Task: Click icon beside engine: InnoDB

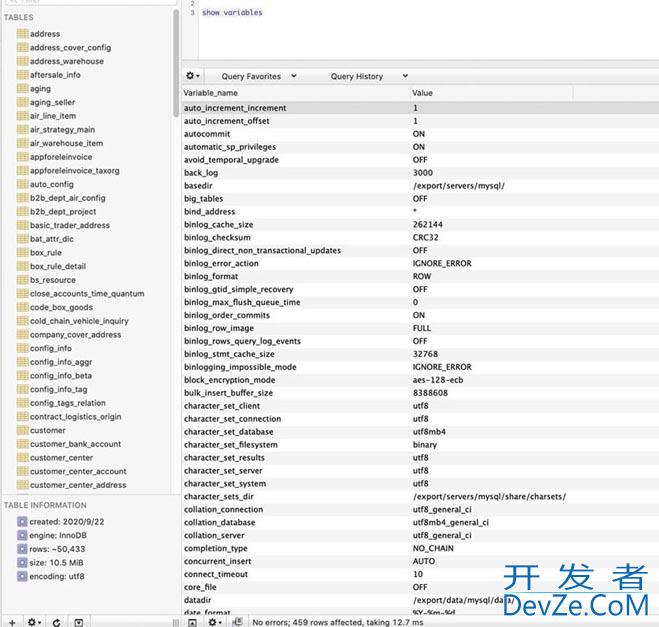Action: pyautogui.click(x=22, y=535)
